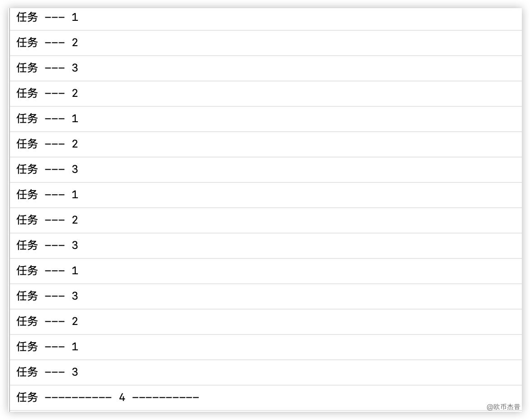Select the twelfth log row, "任务 --- 3"
Viewport: 530px width, 420px height.
(47, 296)
